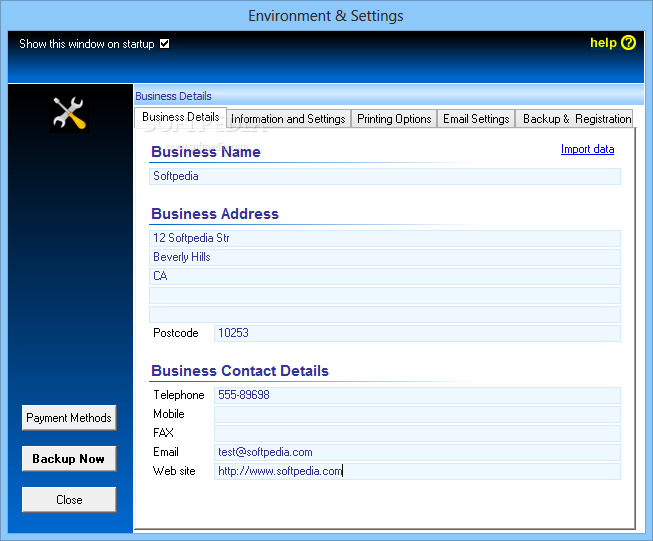
Task: Click the wrench and screwdriver settings icon
Action: 69,114
